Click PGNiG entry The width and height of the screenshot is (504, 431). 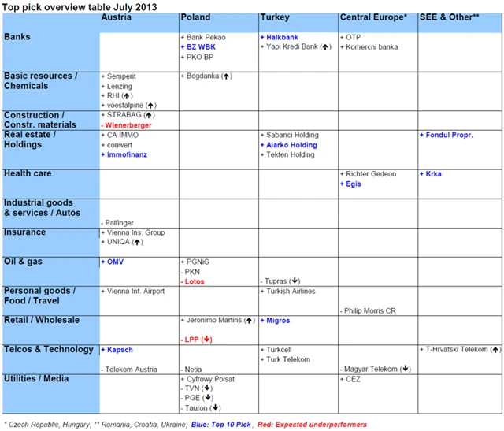(x=195, y=262)
